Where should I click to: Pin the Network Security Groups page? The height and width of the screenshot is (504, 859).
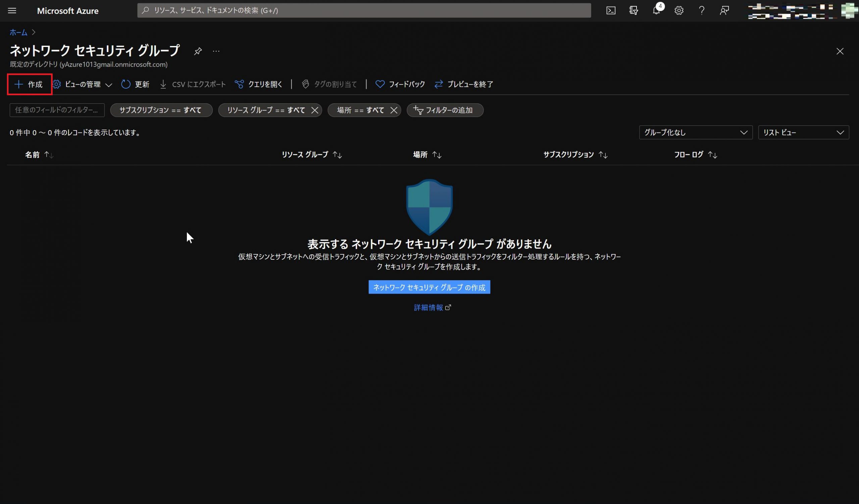(x=198, y=51)
